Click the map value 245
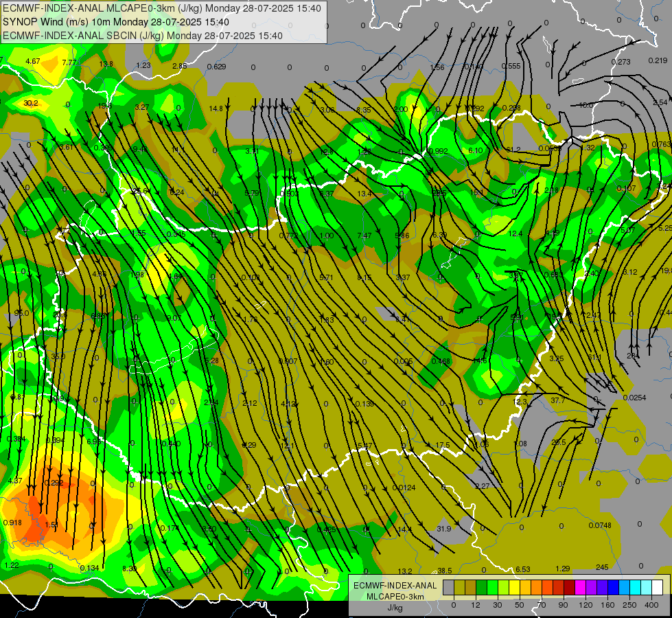The height and width of the screenshot is (618, 672). point(602,567)
